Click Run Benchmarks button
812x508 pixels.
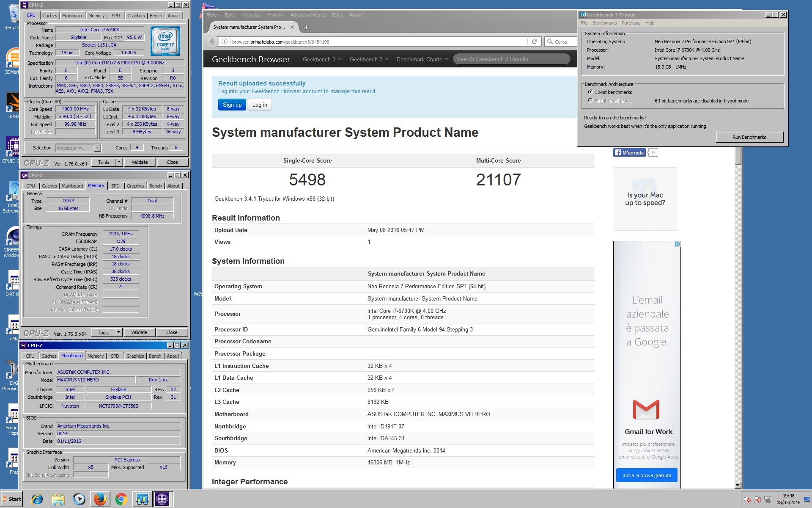pos(749,137)
